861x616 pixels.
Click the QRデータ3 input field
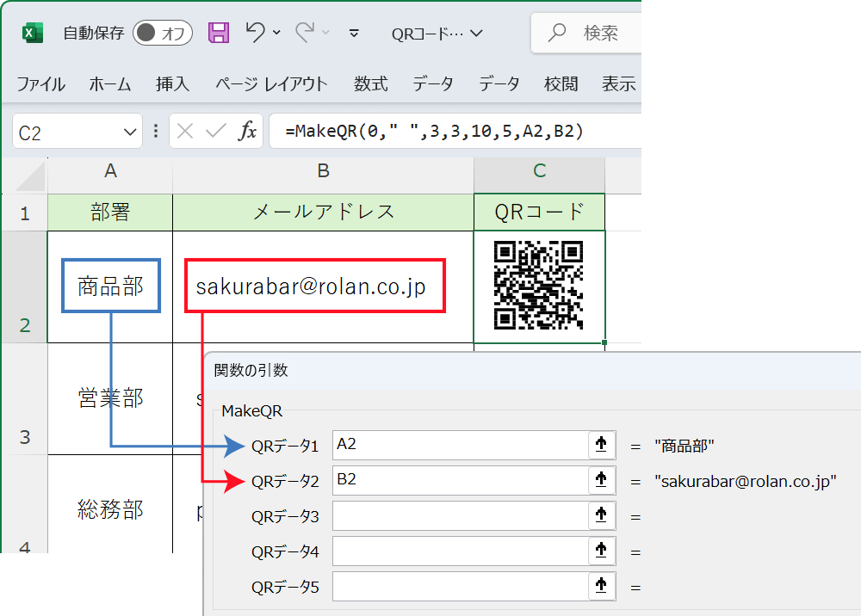(x=460, y=515)
